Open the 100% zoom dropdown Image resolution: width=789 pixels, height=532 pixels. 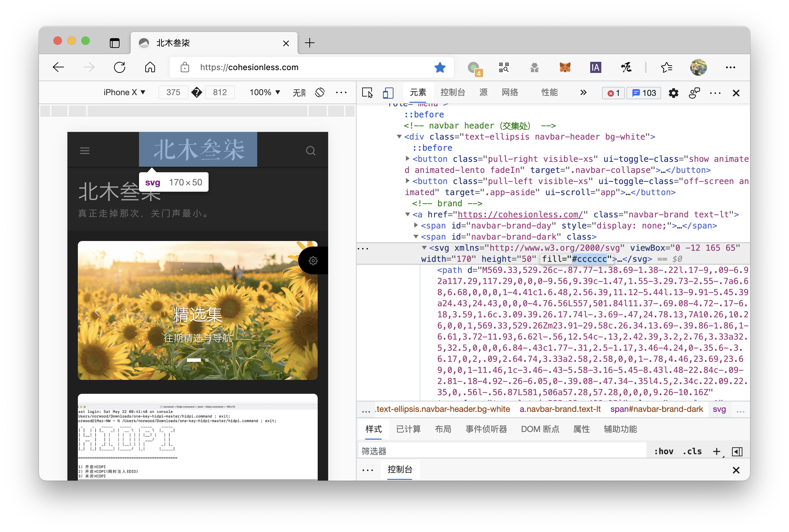tap(265, 92)
